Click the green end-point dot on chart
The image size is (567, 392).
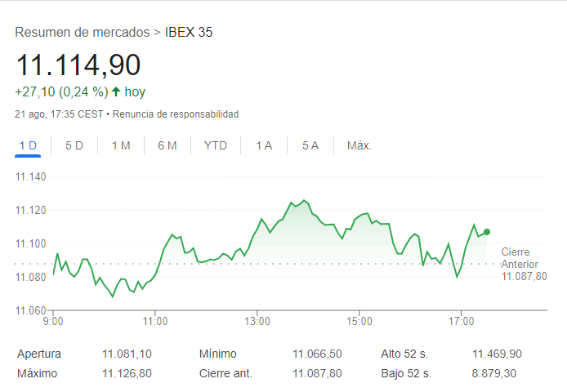click(x=487, y=232)
